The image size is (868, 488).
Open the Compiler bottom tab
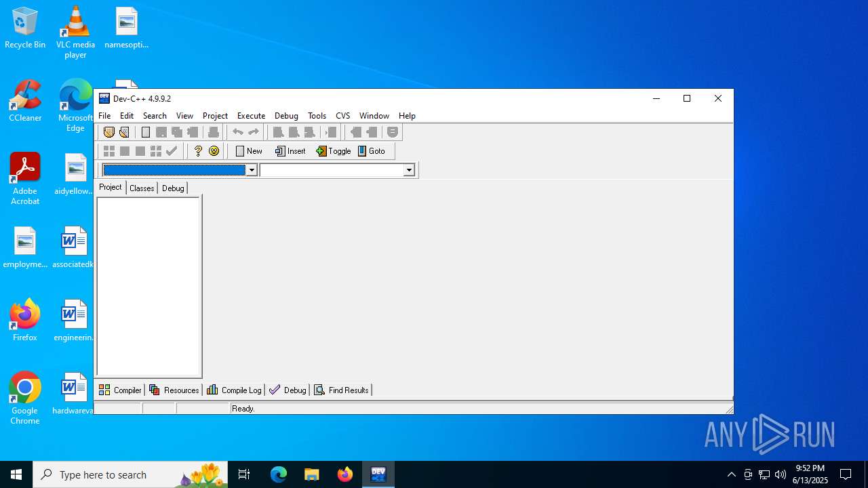tap(120, 390)
